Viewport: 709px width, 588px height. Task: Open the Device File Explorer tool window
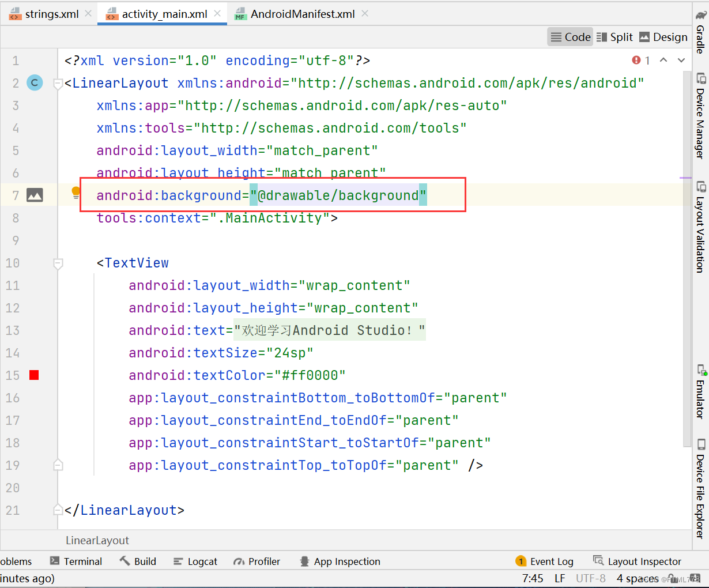[700, 489]
